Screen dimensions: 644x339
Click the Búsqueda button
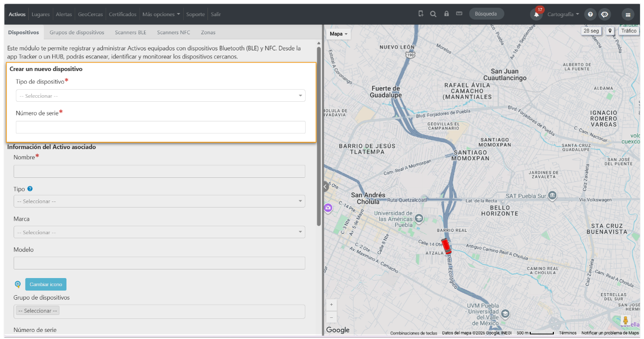[486, 14]
